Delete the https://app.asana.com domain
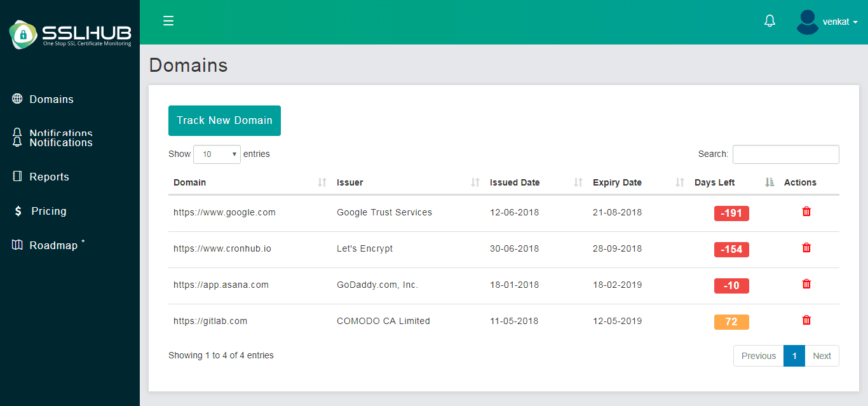Image resolution: width=868 pixels, height=406 pixels. tap(806, 284)
